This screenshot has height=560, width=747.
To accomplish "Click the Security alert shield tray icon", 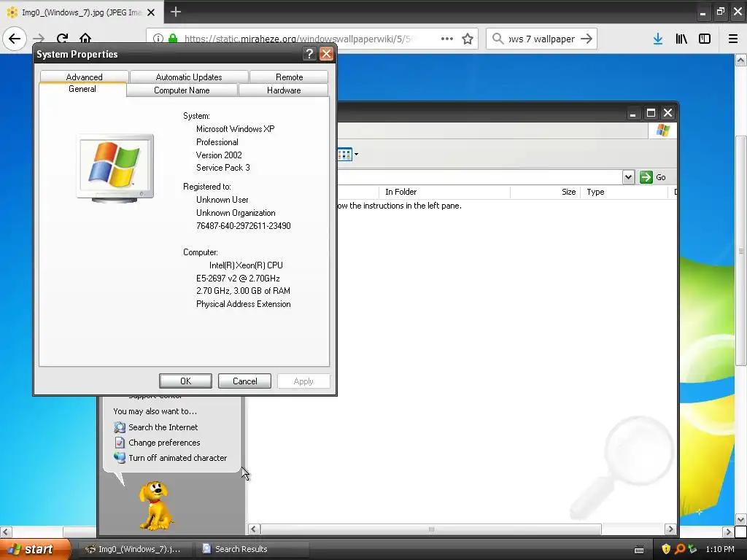I will pos(666,549).
